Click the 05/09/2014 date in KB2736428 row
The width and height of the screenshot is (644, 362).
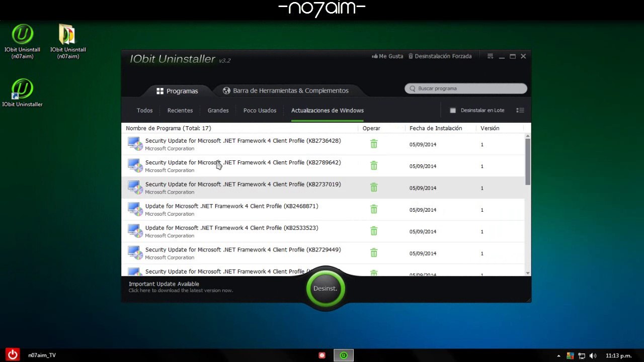tap(423, 145)
